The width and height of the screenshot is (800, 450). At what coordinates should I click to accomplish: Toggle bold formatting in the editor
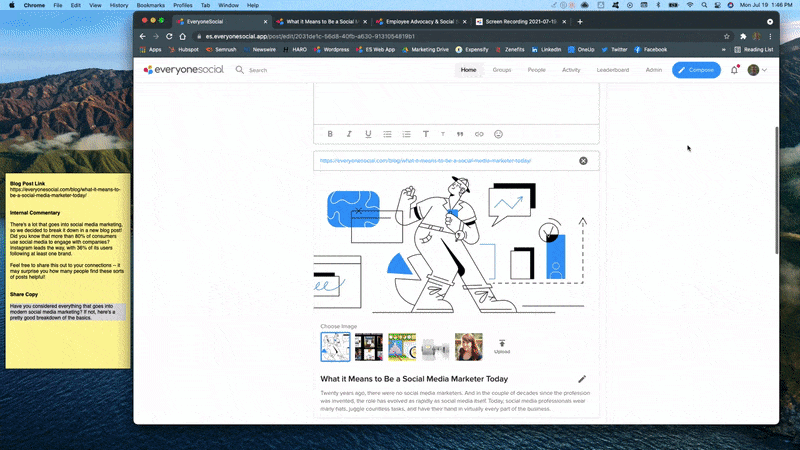(x=330, y=134)
